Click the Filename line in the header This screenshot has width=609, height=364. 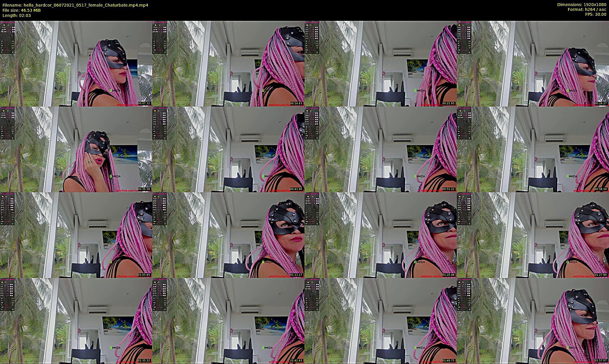[x=75, y=5]
